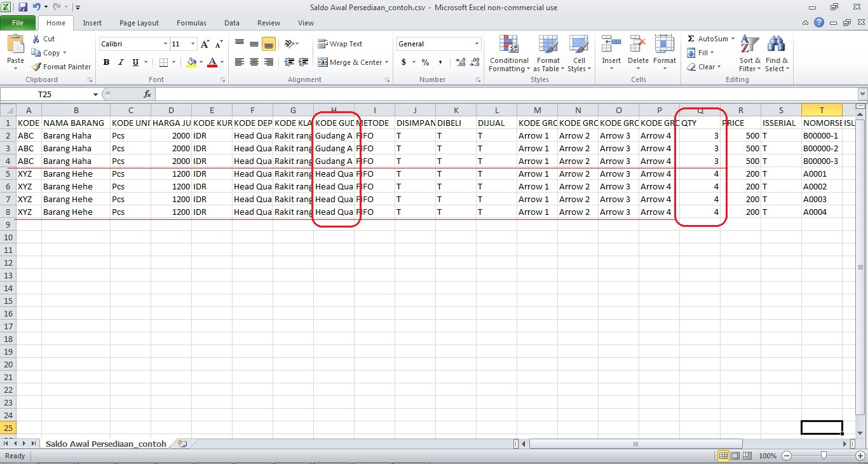Switch to the Page Layout tab
Image resolution: width=868 pixels, height=464 pixels.
click(x=139, y=23)
